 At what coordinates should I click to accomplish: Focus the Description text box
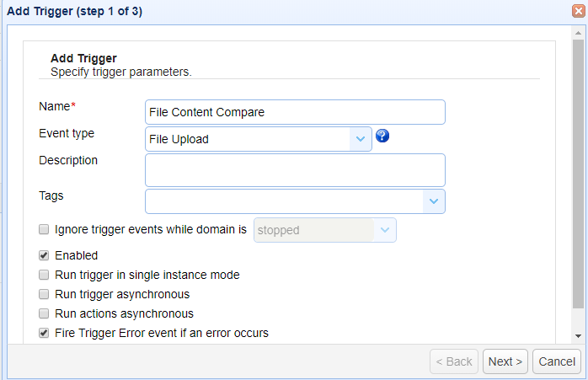[295, 169]
